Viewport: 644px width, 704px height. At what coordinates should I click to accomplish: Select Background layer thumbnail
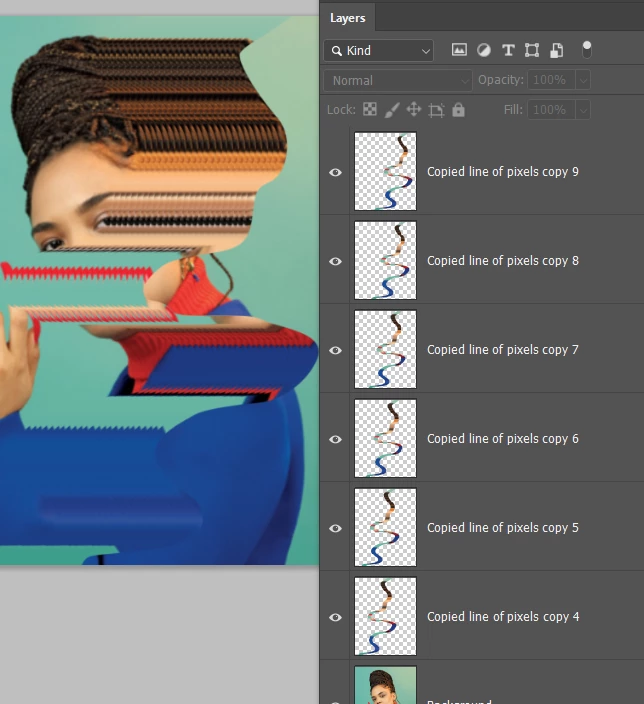385,685
